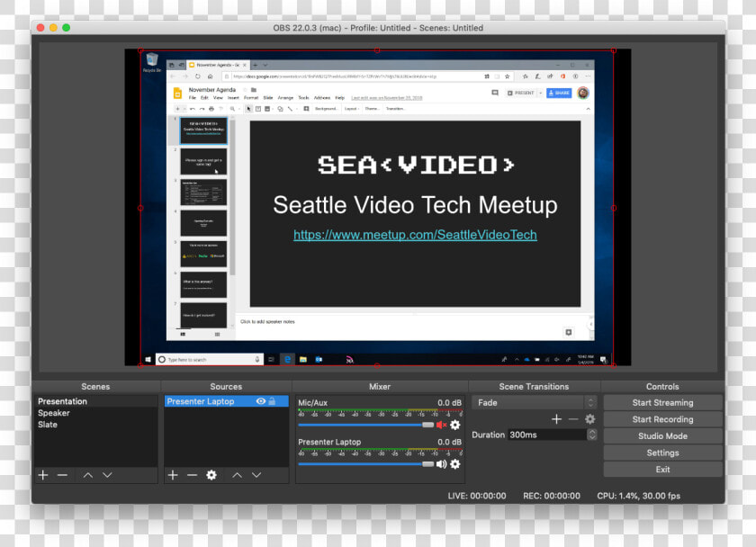
Task: Add a new scene with the Scenes plus icon
Action: (x=43, y=475)
